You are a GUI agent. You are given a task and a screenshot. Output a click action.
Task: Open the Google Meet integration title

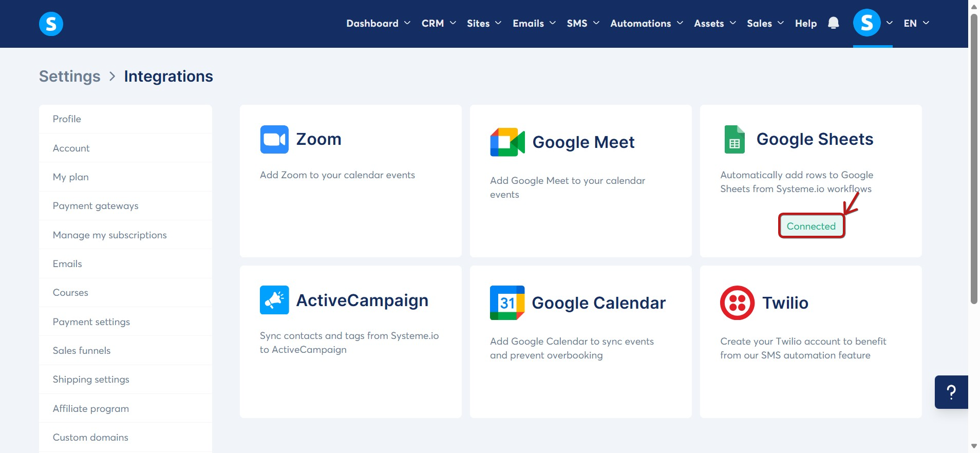click(583, 142)
